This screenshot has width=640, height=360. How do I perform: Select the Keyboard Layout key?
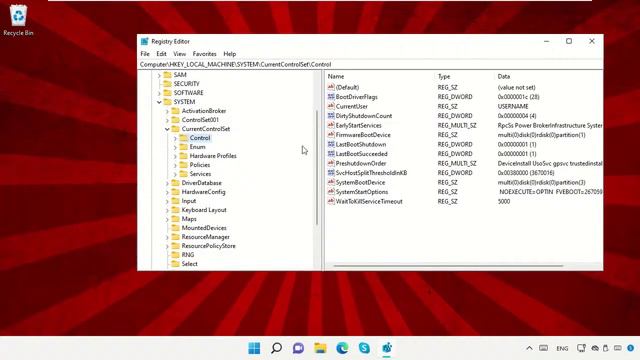point(204,210)
